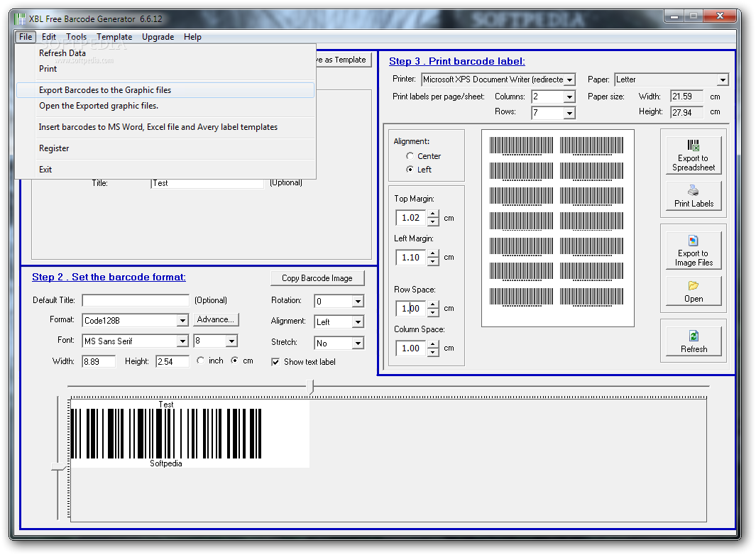
Task: Open the Step 2 Alignment dropdown
Action: (x=358, y=322)
